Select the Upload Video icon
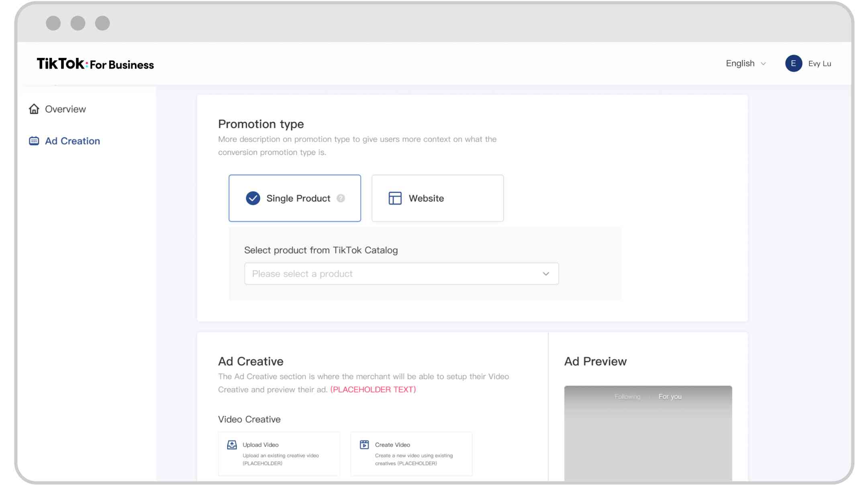Image resolution: width=868 pixels, height=485 pixels. pyautogui.click(x=231, y=445)
